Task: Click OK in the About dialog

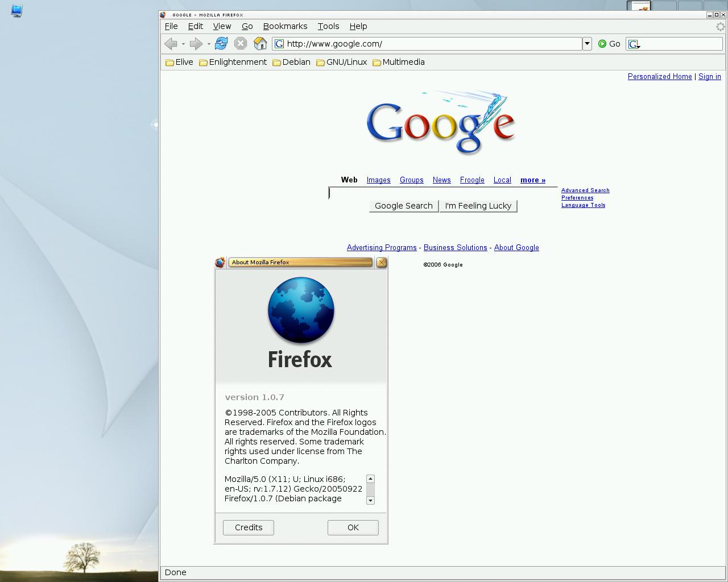Action: click(353, 527)
